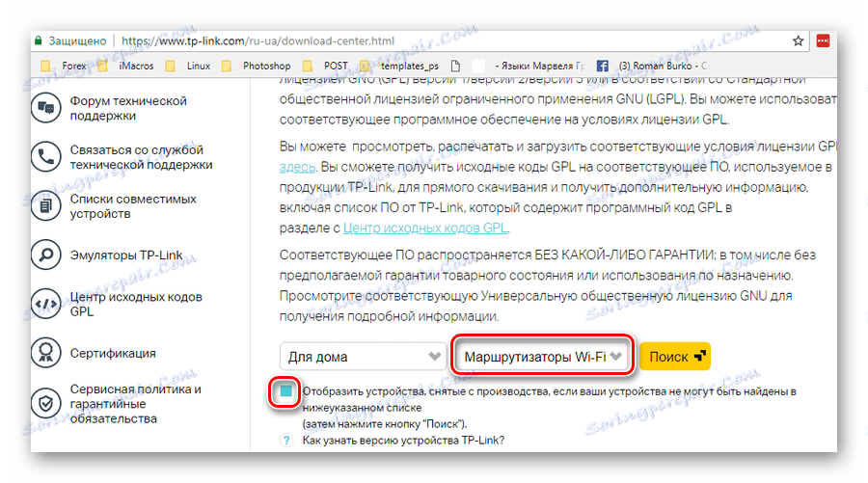Screen dimensions: 868x483
Task: Click the phone contact support icon
Action: pyautogui.click(x=46, y=156)
